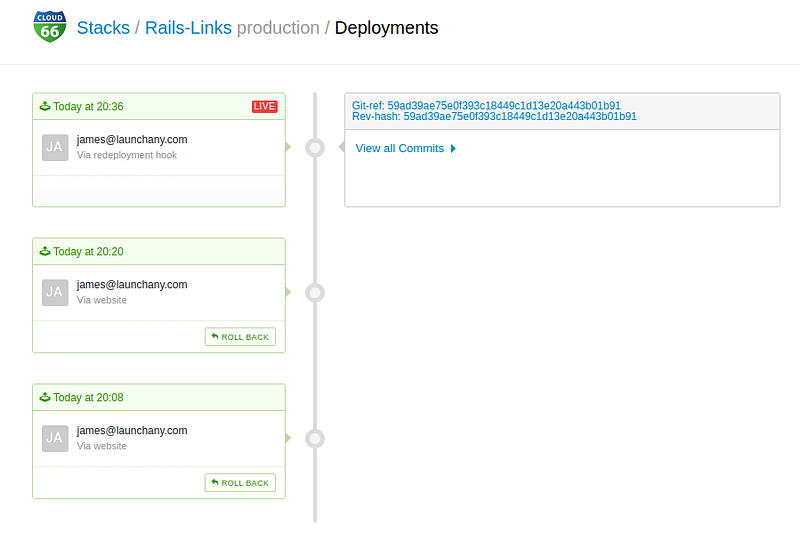Viewport: 800px width, 541px height.
Task: Roll back to the 20:20 deployment
Action: (x=240, y=337)
